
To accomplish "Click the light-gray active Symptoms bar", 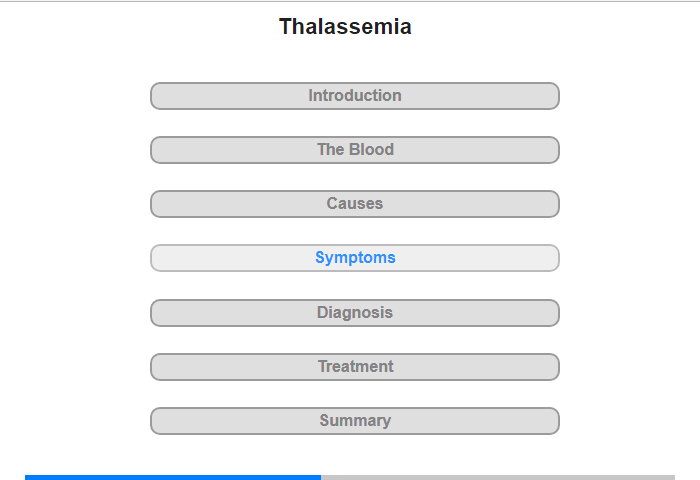I will click(355, 258).
